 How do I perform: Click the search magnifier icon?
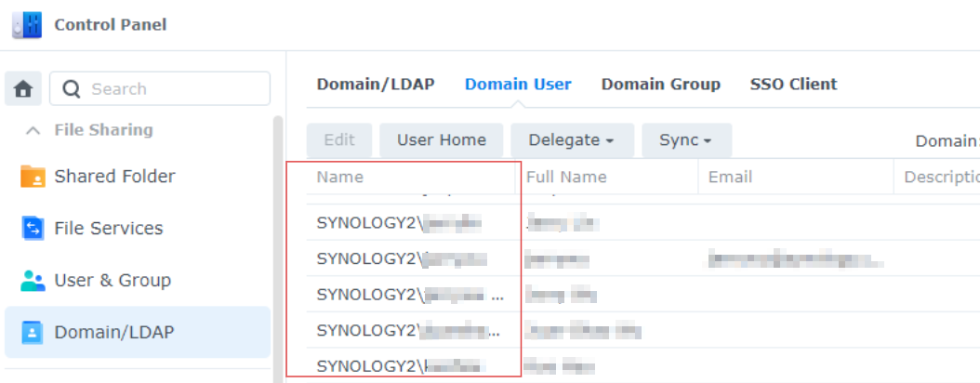[x=72, y=89]
